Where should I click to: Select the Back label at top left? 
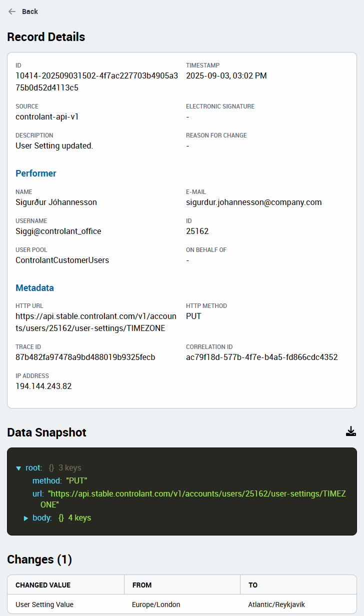click(x=30, y=11)
